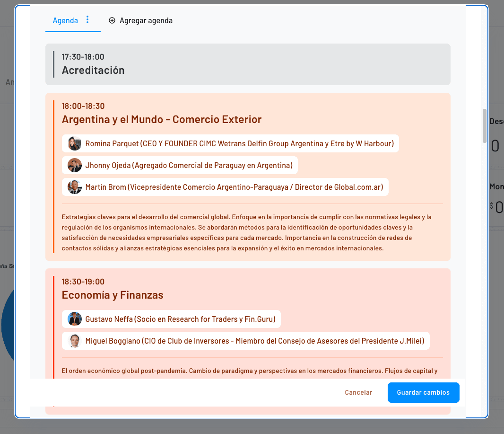This screenshot has width=504, height=434.
Task: Select the Gustavo Neffa speaker chip
Action: pos(171,319)
